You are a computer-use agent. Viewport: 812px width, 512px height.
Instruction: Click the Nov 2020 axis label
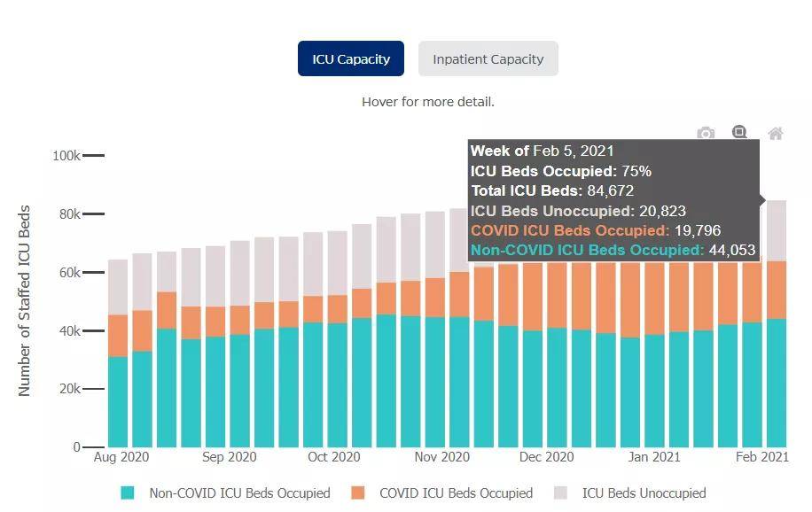pos(441,457)
